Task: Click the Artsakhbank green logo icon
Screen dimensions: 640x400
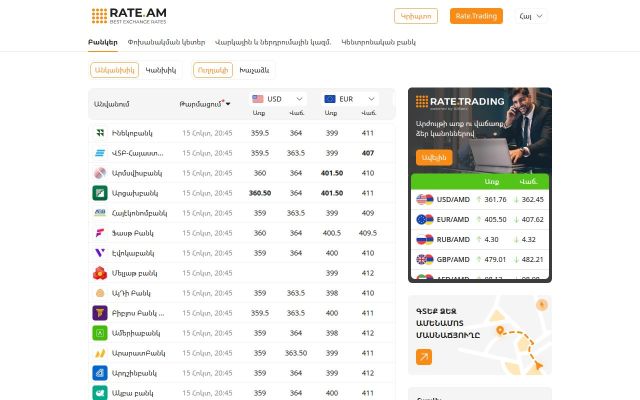Action: pyautogui.click(x=100, y=193)
